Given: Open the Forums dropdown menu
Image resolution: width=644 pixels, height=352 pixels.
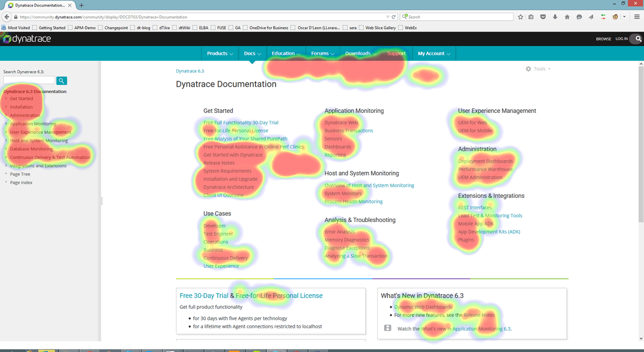Looking at the screenshot, I should [x=323, y=53].
